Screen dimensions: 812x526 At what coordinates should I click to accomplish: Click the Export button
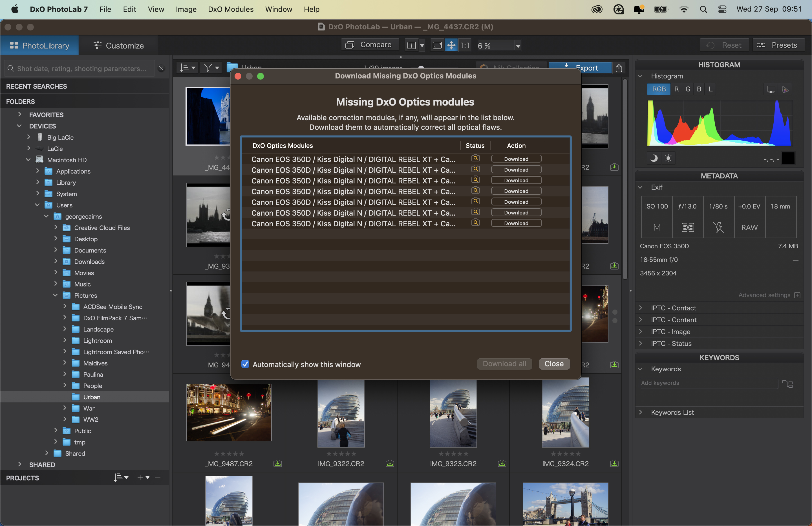(580, 68)
